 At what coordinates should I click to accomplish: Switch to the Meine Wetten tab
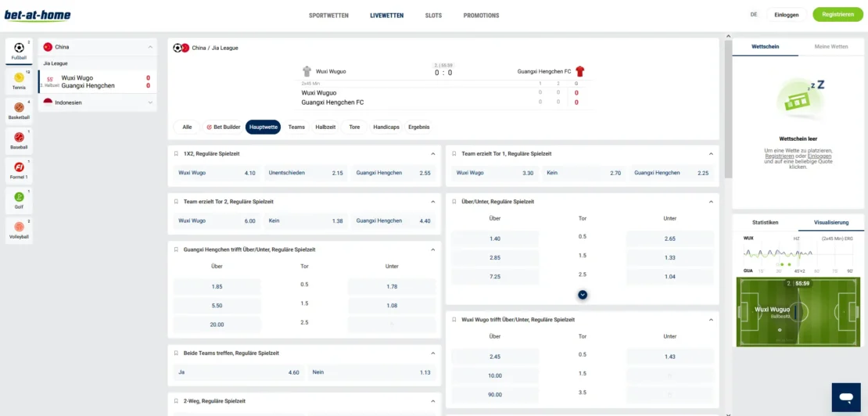pos(831,46)
